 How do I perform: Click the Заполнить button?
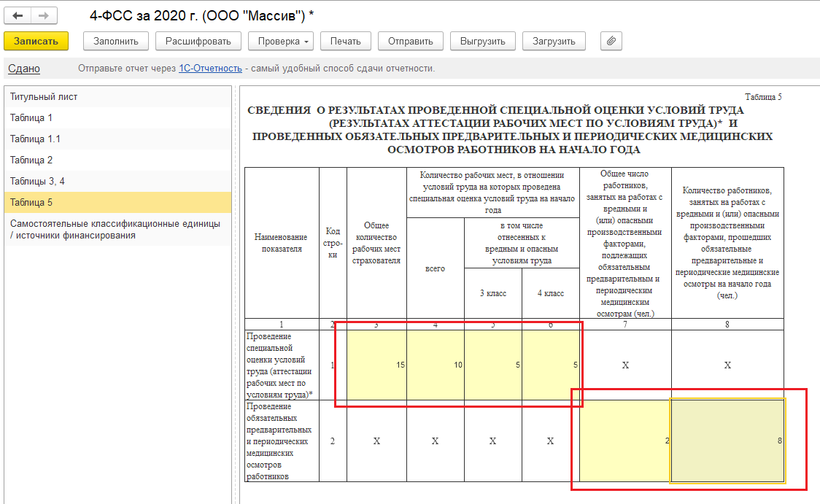pyautogui.click(x=115, y=41)
